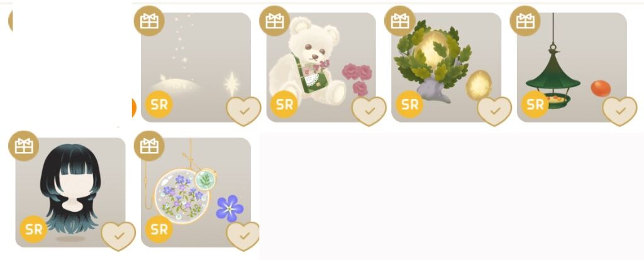Click the gift icon on leafy egg item
This screenshot has width=644, height=260.
399,21
